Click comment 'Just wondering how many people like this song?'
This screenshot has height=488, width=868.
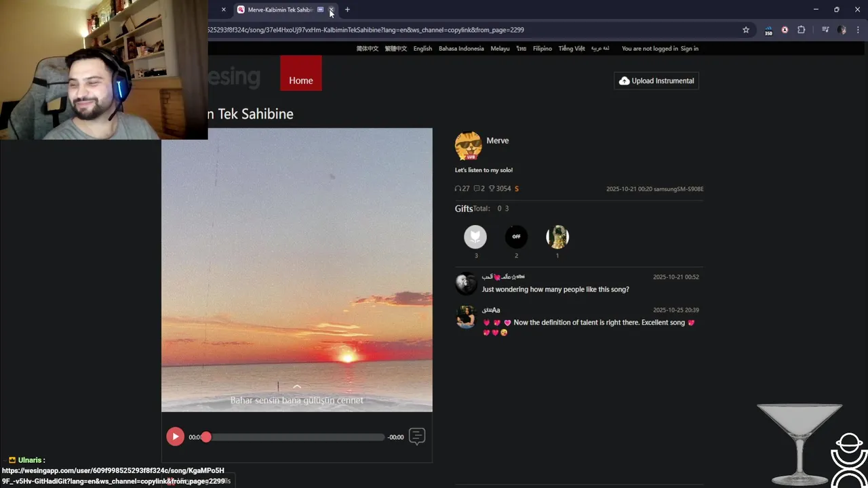click(x=555, y=289)
